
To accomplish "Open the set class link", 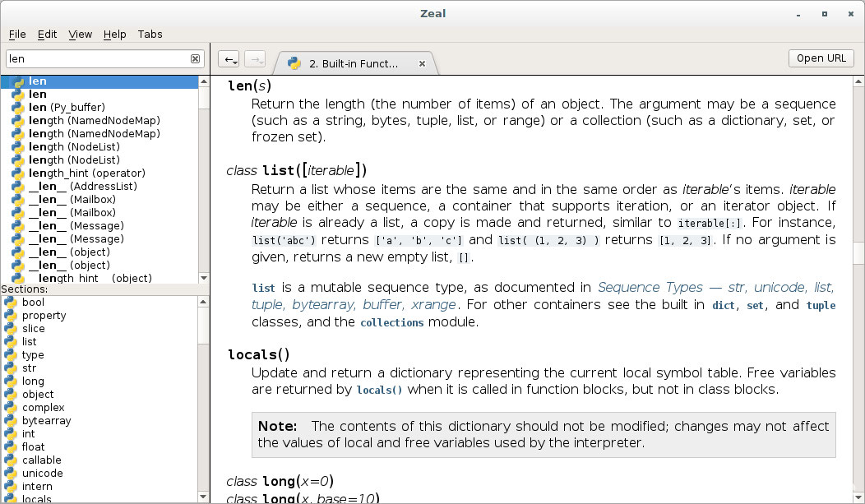I will tap(755, 306).
